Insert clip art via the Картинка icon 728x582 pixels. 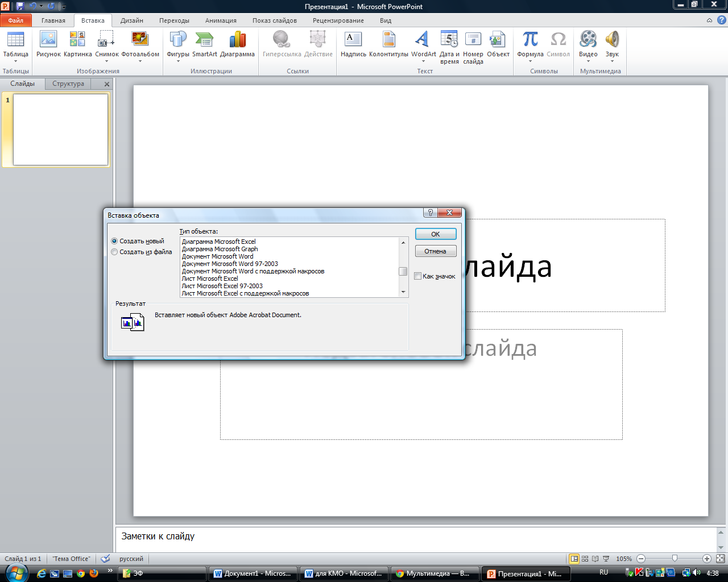pyautogui.click(x=77, y=44)
